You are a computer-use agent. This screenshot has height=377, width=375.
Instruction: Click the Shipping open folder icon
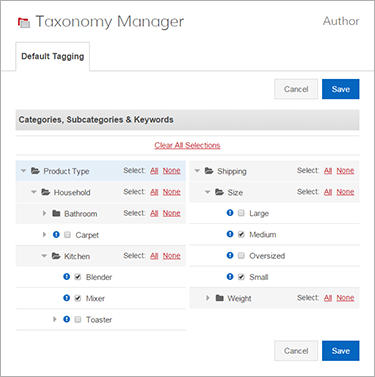pos(209,171)
